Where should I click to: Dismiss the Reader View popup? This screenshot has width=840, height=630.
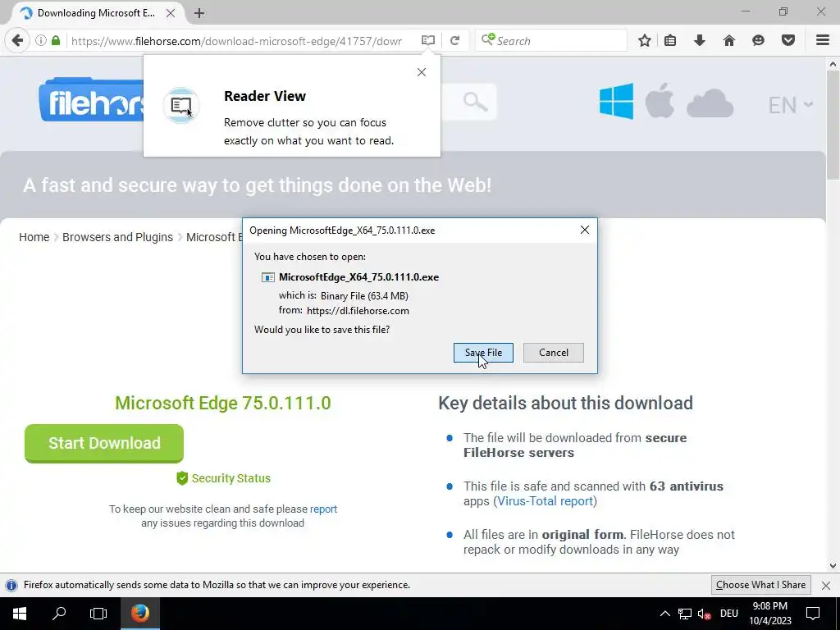(422, 72)
